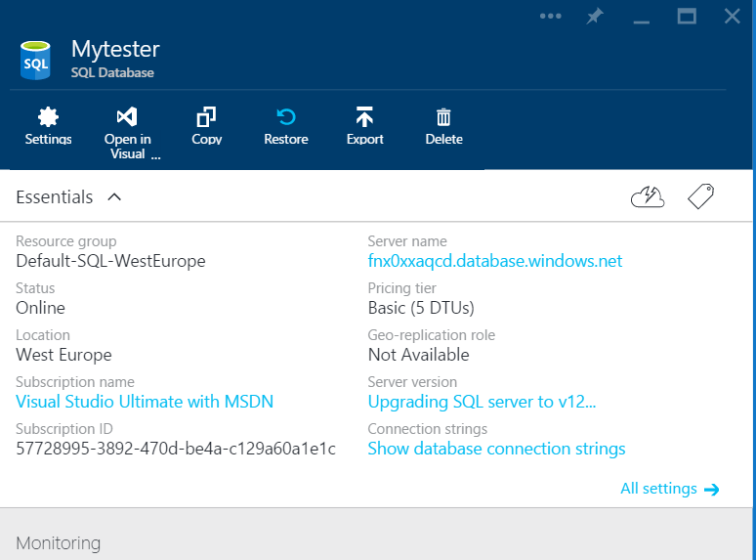Copy the Mytester database
Image resolution: width=756 pixels, height=560 pixels.
(206, 127)
